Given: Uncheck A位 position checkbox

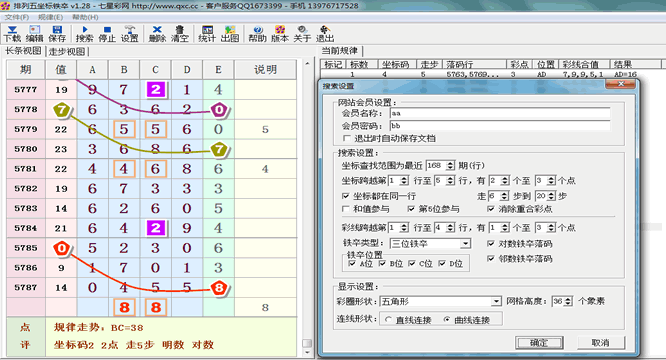Looking at the screenshot, I should point(352,264).
